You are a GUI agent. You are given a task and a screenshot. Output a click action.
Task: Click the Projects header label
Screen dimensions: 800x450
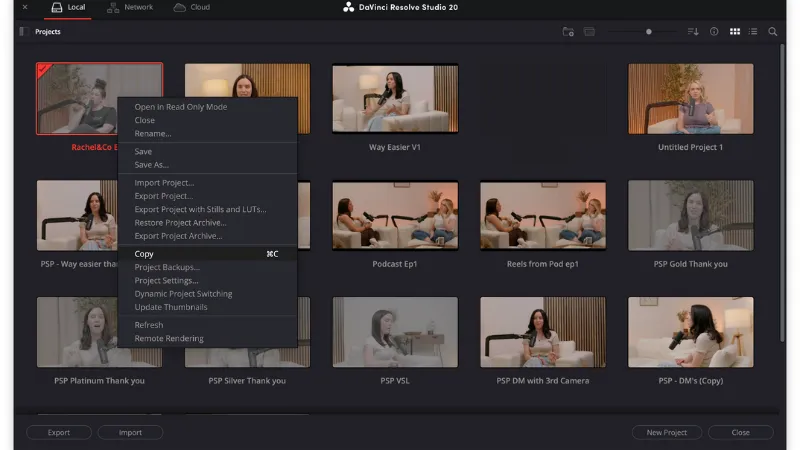tap(47, 32)
